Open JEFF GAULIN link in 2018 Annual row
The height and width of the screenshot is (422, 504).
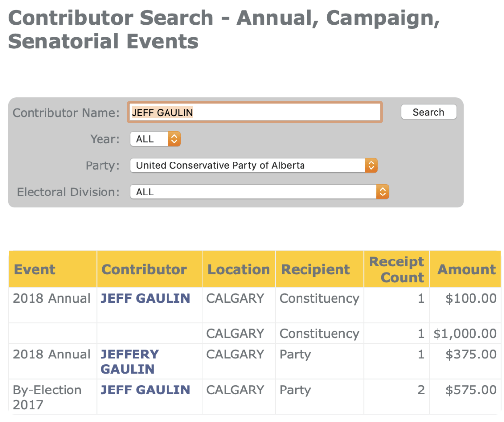click(x=145, y=298)
